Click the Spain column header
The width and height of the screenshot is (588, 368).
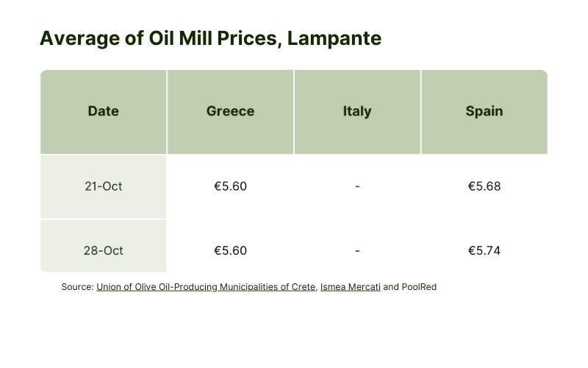484,112
